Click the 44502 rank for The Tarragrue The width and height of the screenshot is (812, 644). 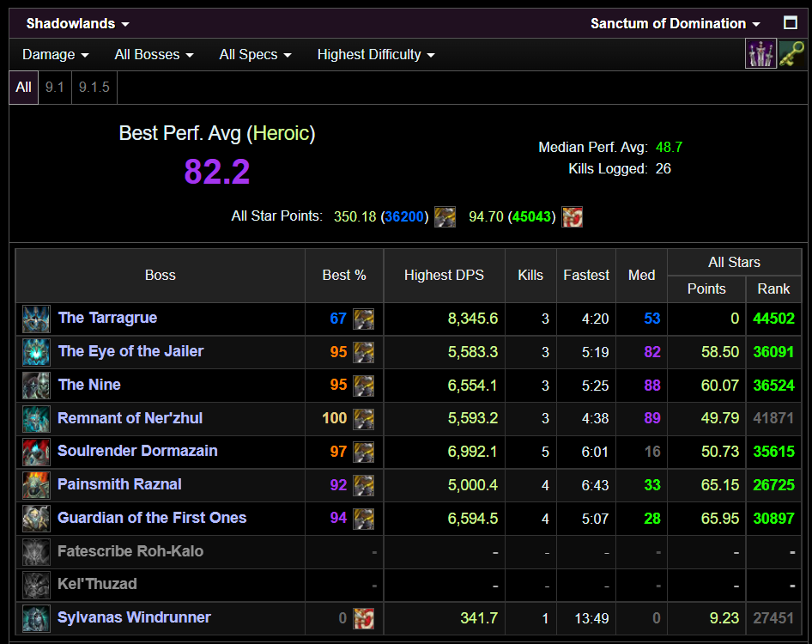pos(773,319)
